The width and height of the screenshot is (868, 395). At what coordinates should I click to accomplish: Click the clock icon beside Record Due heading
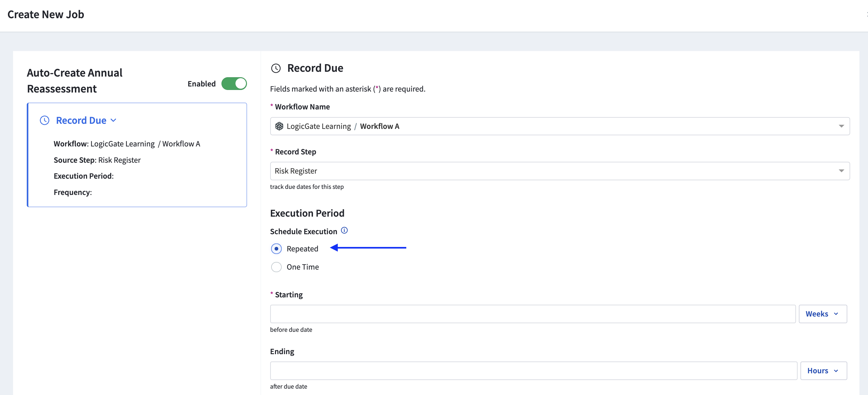[x=276, y=69]
